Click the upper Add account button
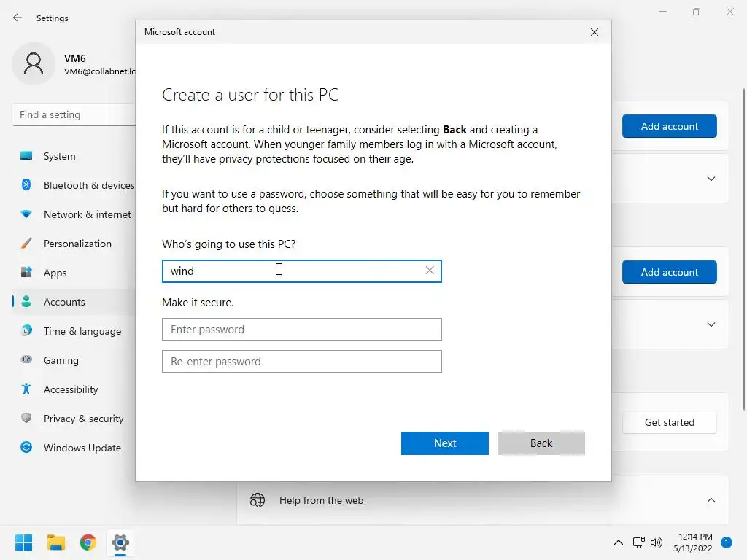This screenshot has height=560, width=747. pyautogui.click(x=669, y=125)
